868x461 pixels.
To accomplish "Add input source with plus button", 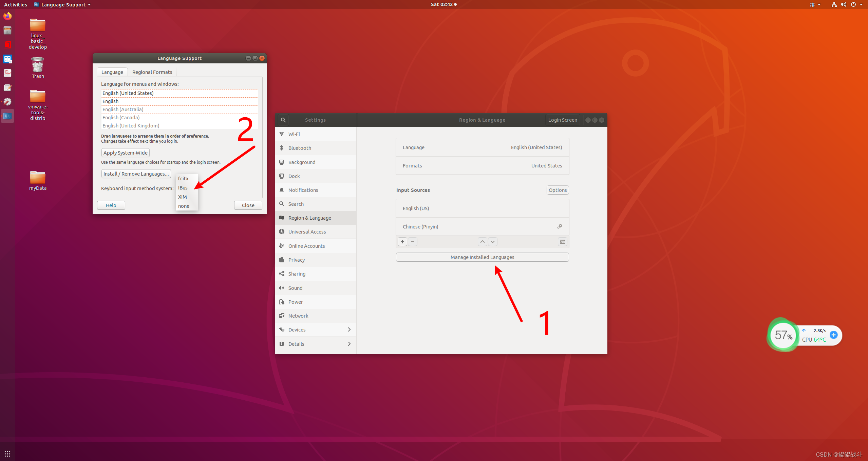I will point(402,242).
